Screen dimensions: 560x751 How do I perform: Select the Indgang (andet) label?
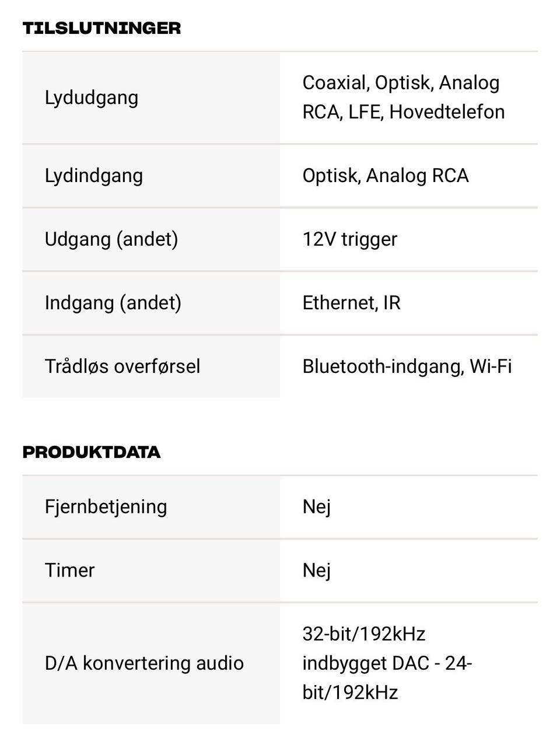click(x=113, y=303)
